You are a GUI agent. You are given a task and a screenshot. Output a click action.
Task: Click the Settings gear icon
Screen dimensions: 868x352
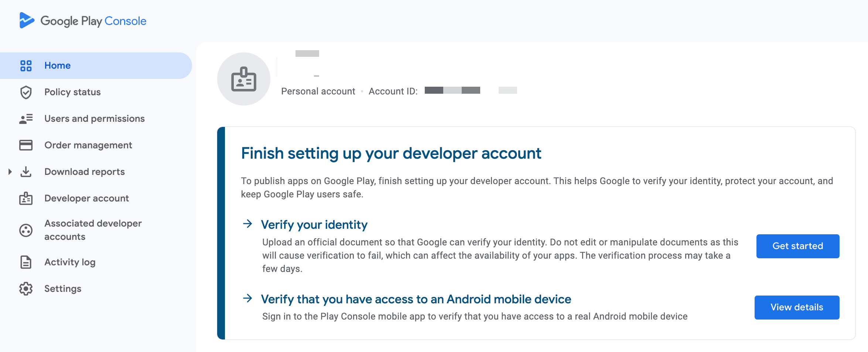click(x=26, y=289)
